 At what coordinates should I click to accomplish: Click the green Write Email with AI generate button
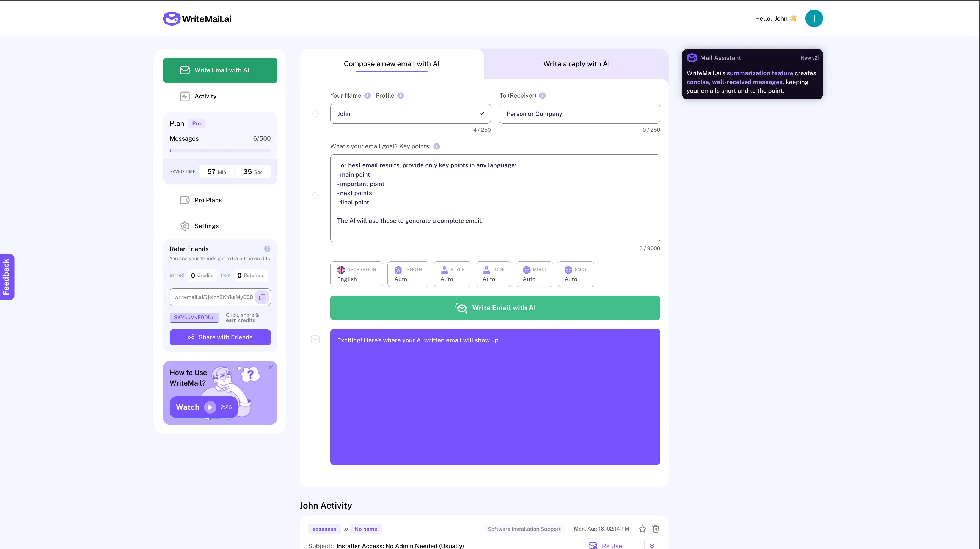495,308
